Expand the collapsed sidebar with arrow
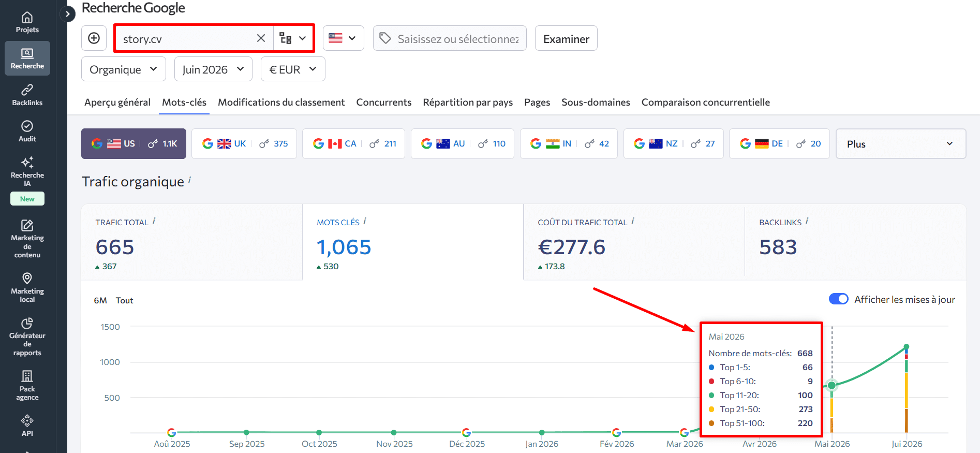Screen dimensions: 980x453 tap(67, 14)
